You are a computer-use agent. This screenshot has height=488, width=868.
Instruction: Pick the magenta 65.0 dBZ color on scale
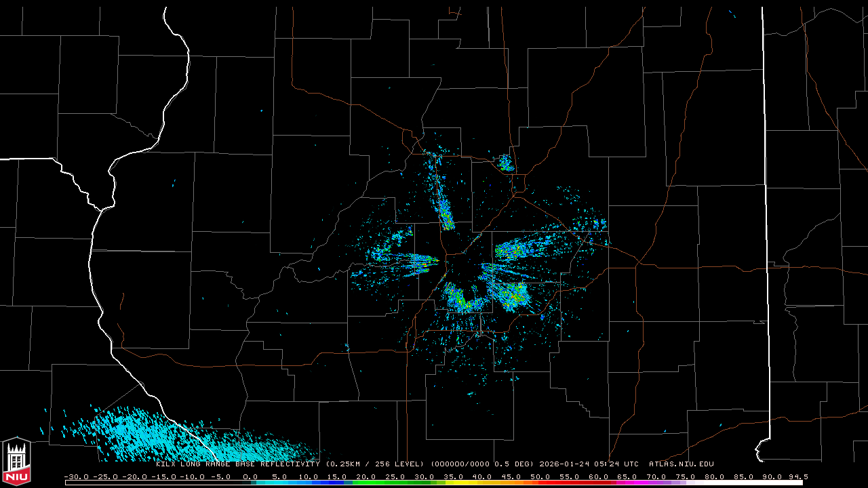pyautogui.click(x=627, y=483)
